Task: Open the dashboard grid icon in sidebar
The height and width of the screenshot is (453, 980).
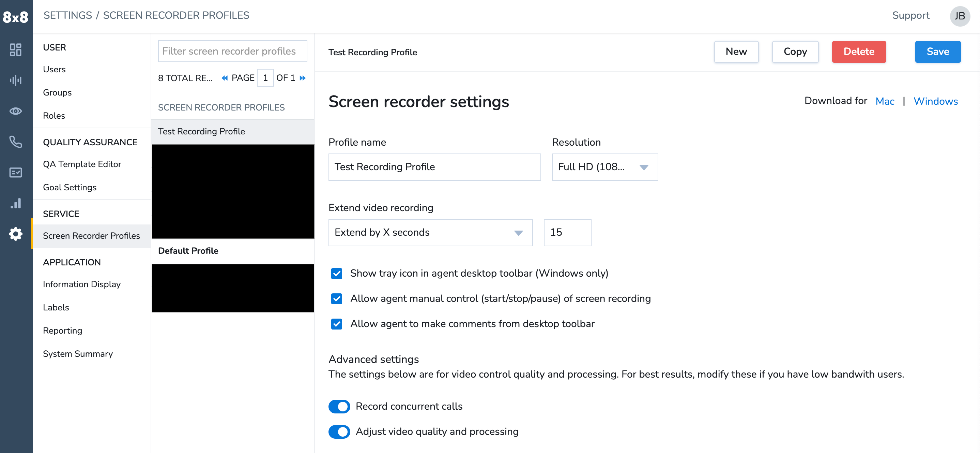Action: (x=16, y=49)
